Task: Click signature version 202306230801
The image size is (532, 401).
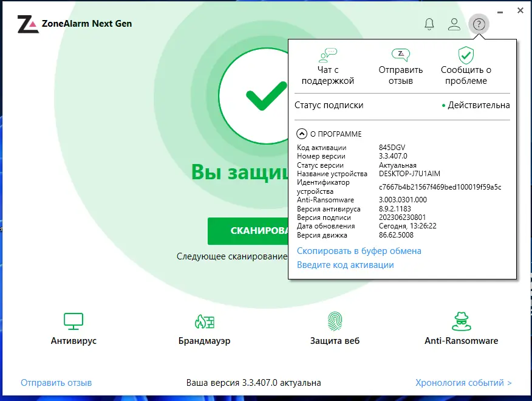Action: pos(402,217)
